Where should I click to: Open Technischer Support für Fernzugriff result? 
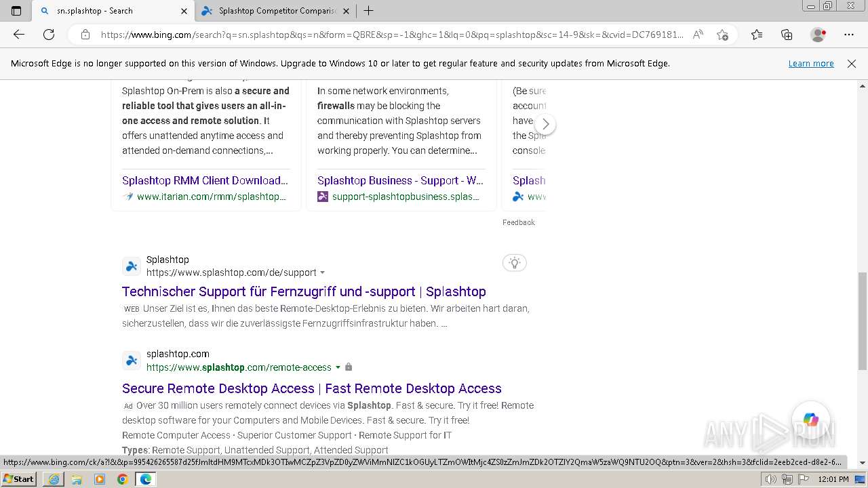pyautogui.click(x=304, y=291)
